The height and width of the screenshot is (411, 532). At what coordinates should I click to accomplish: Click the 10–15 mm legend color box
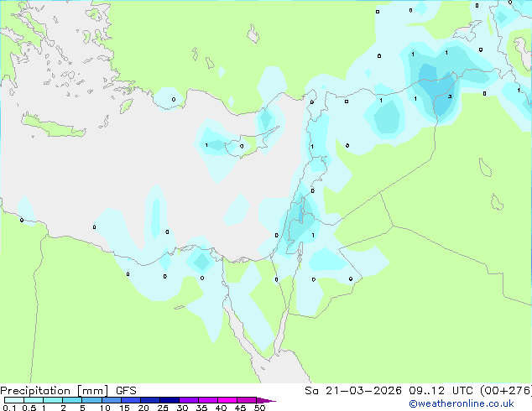pyautogui.click(x=112, y=400)
